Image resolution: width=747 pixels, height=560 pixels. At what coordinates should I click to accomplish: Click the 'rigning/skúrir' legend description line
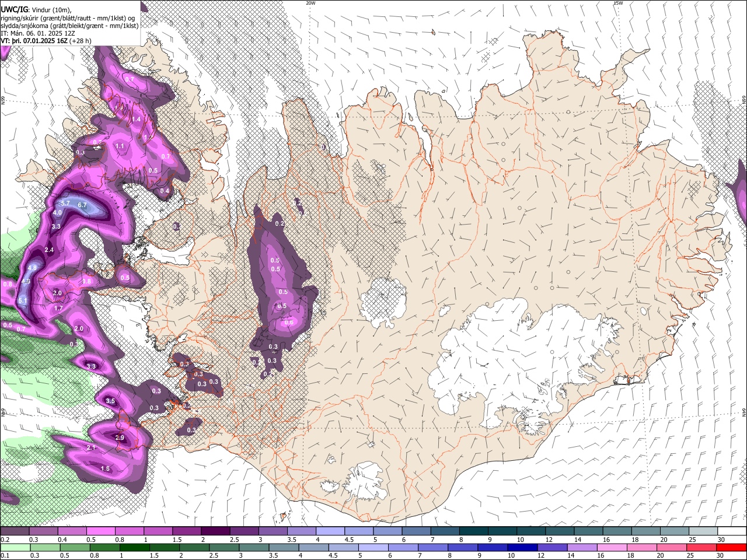click(x=68, y=18)
